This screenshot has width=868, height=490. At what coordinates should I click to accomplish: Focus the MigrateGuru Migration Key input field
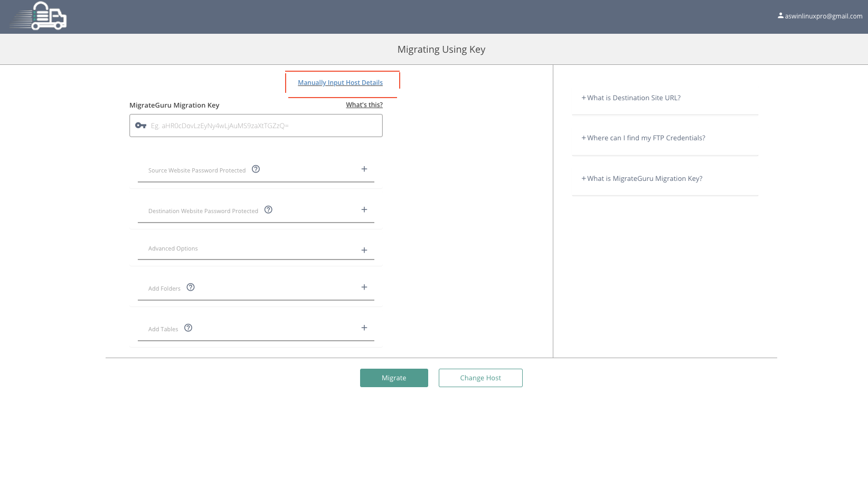pos(264,126)
